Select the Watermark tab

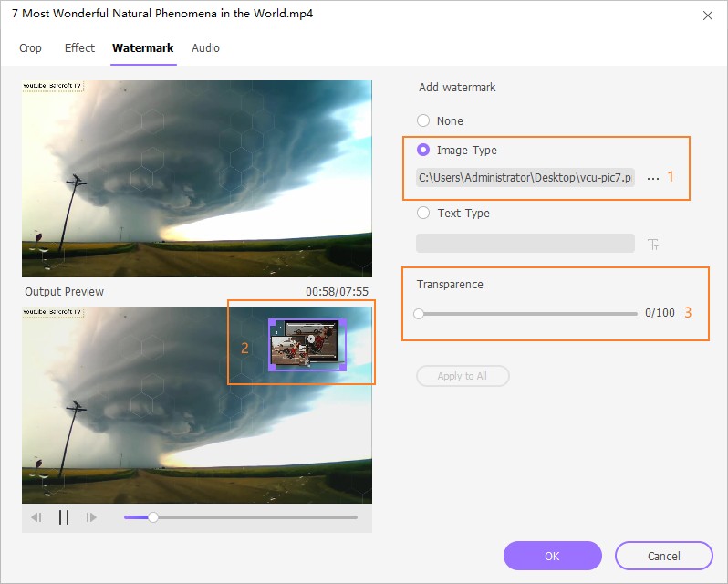(142, 47)
